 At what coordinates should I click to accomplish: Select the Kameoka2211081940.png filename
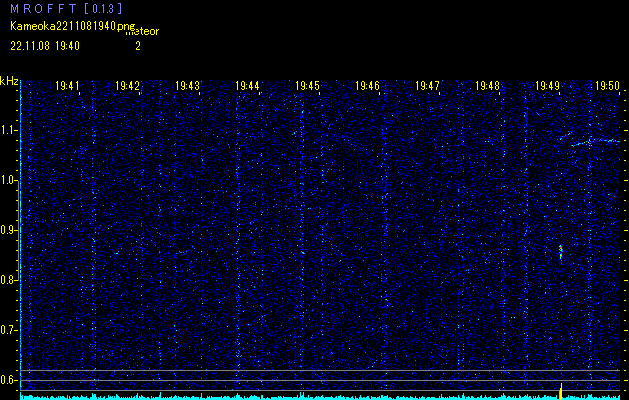75,26
